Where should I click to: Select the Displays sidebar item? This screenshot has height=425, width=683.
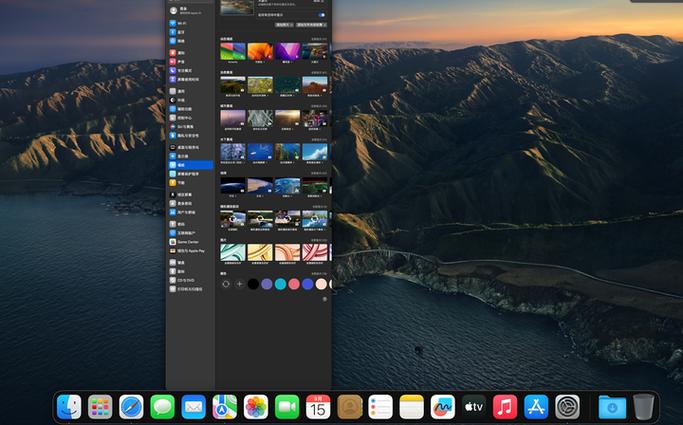pyautogui.click(x=182, y=156)
